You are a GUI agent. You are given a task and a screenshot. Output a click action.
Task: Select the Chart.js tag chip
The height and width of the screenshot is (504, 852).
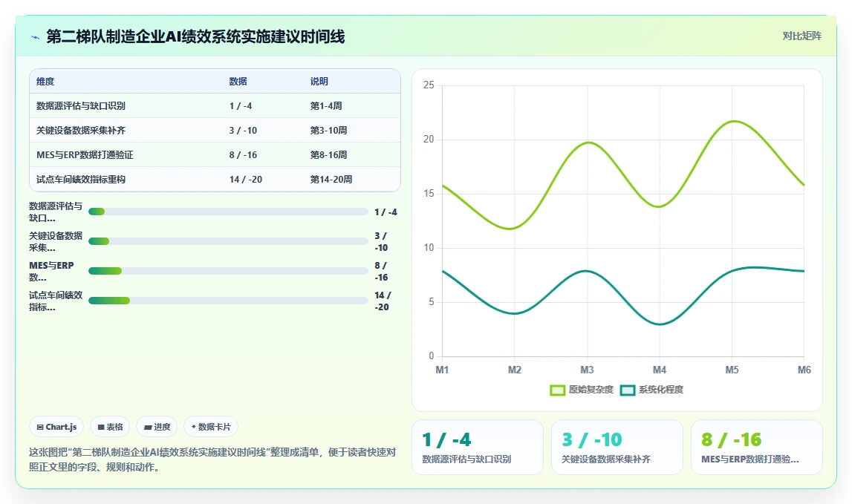tap(56, 427)
